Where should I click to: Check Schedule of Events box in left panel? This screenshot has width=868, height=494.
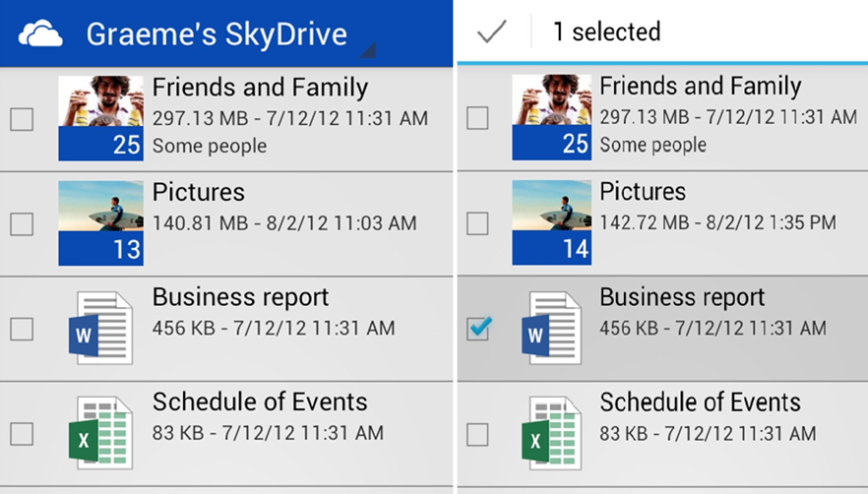point(22,434)
